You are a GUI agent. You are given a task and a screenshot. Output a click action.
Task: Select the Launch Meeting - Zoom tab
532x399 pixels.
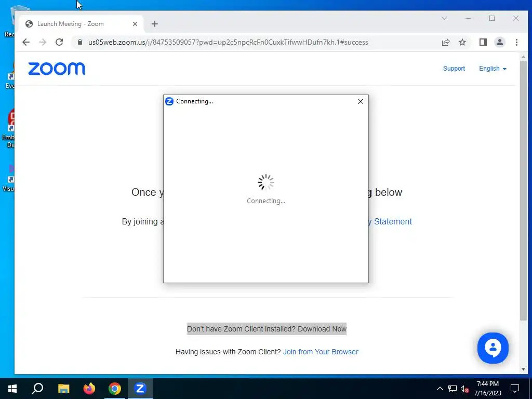82,24
